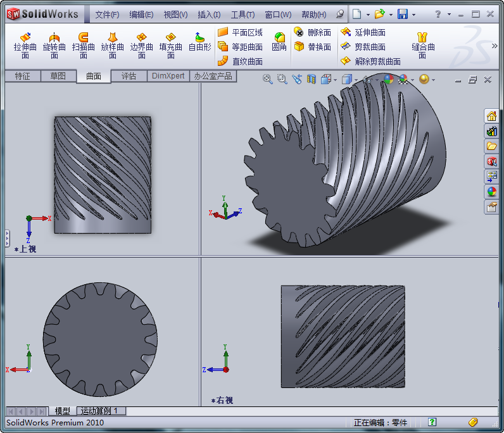
Task: Expand the View Settings dropdown arrow
Action: 433,80
